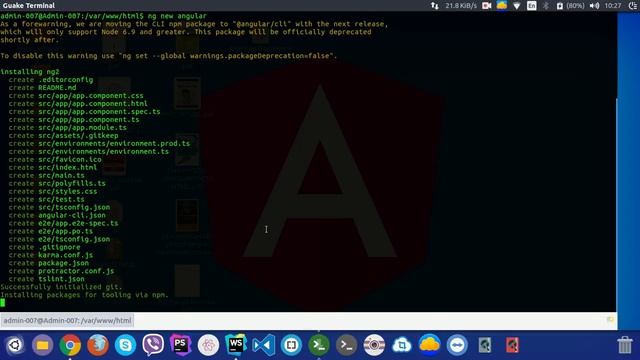Open the En keyboard layout indicator
The height and width of the screenshot is (360, 640).
(531, 5)
